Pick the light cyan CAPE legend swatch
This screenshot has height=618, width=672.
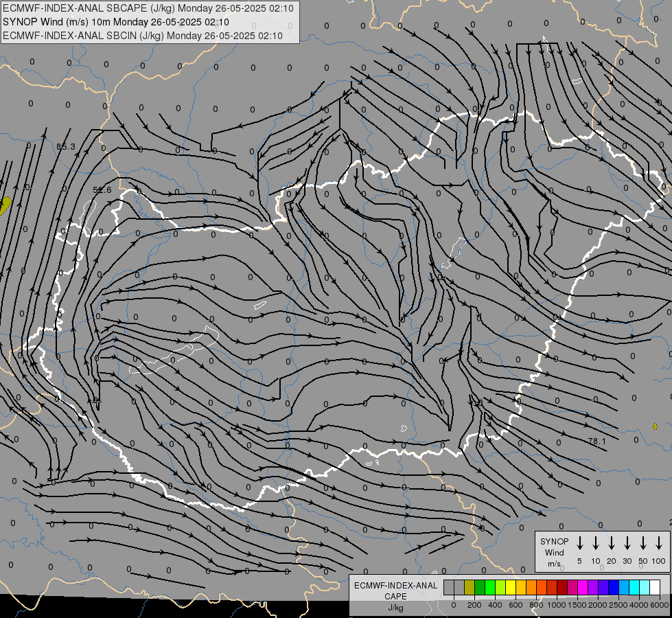coord(644,587)
